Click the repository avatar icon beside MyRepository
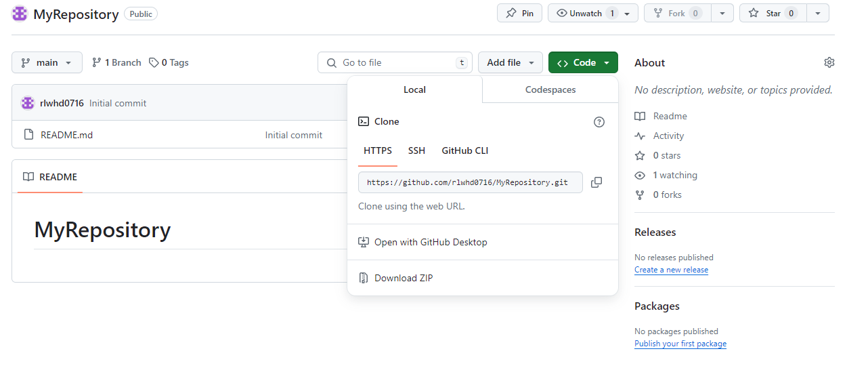This screenshot has width=868, height=366. pos(20,14)
